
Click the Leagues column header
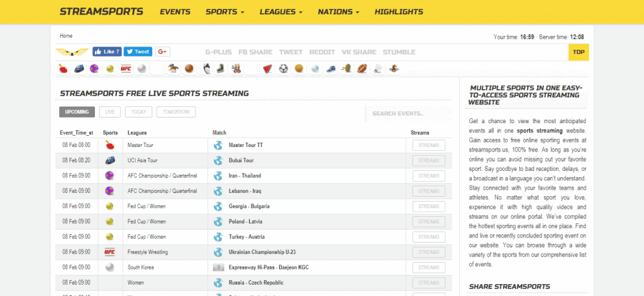(137, 133)
